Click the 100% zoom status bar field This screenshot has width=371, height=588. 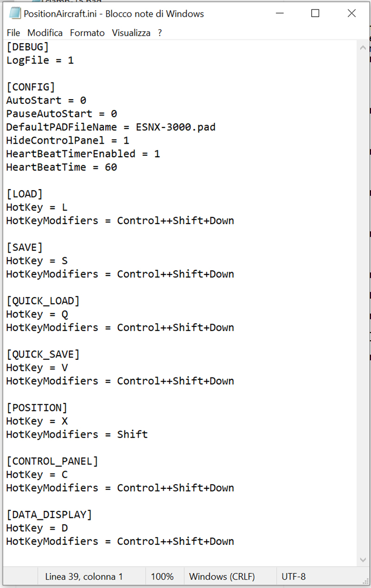click(162, 577)
